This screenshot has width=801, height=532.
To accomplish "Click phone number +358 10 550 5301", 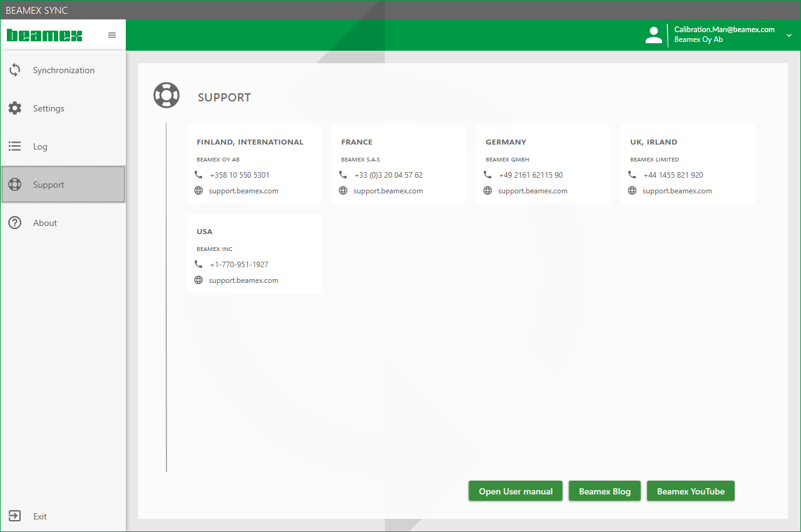I will (x=240, y=175).
